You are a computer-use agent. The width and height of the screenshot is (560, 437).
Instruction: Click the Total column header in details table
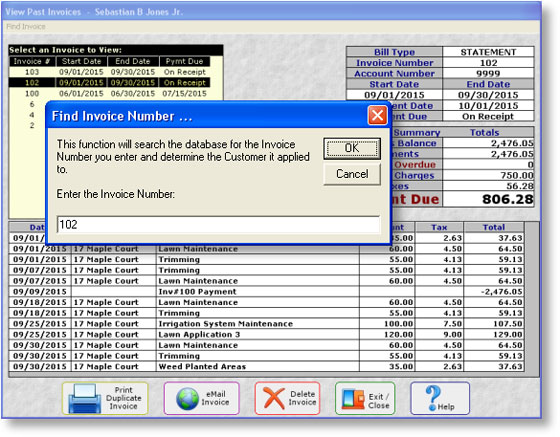[494, 227]
